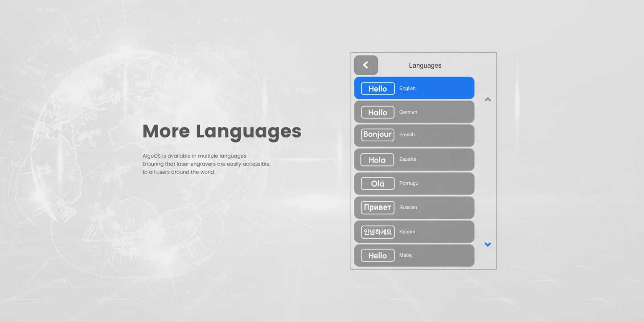The height and width of the screenshot is (322, 644).
Task: Click the 안녕하세요 greeting badge
Action: [377, 232]
